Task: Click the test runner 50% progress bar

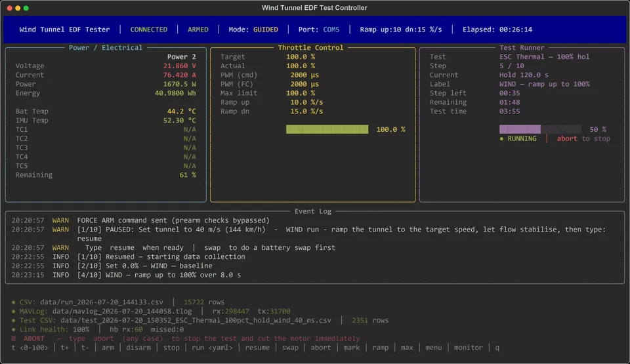Action: [x=540, y=129]
